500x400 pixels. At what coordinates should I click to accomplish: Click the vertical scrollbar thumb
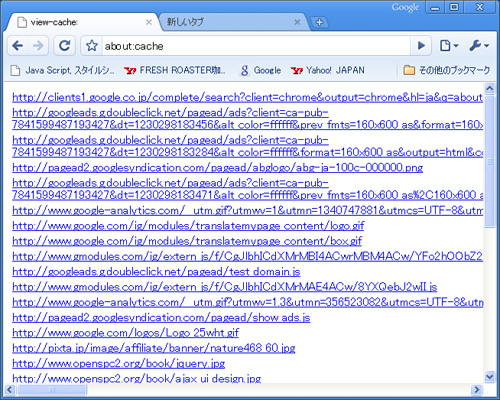coord(489,162)
